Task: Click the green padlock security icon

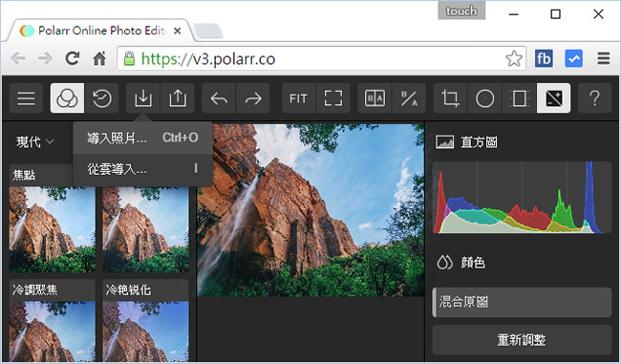Action: 129,59
